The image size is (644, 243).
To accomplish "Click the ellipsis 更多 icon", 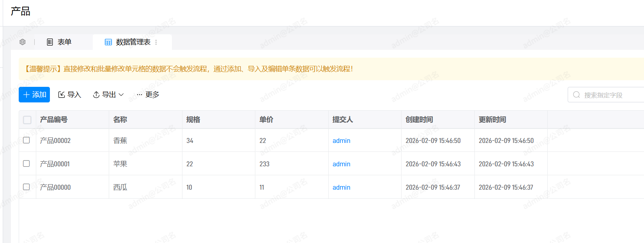I will pyautogui.click(x=140, y=95).
